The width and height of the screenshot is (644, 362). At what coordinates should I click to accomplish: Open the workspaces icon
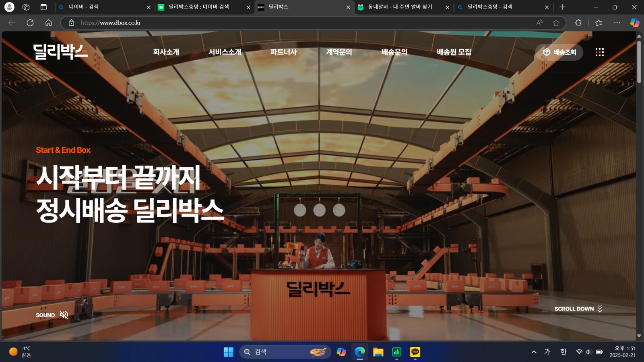click(26, 7)
